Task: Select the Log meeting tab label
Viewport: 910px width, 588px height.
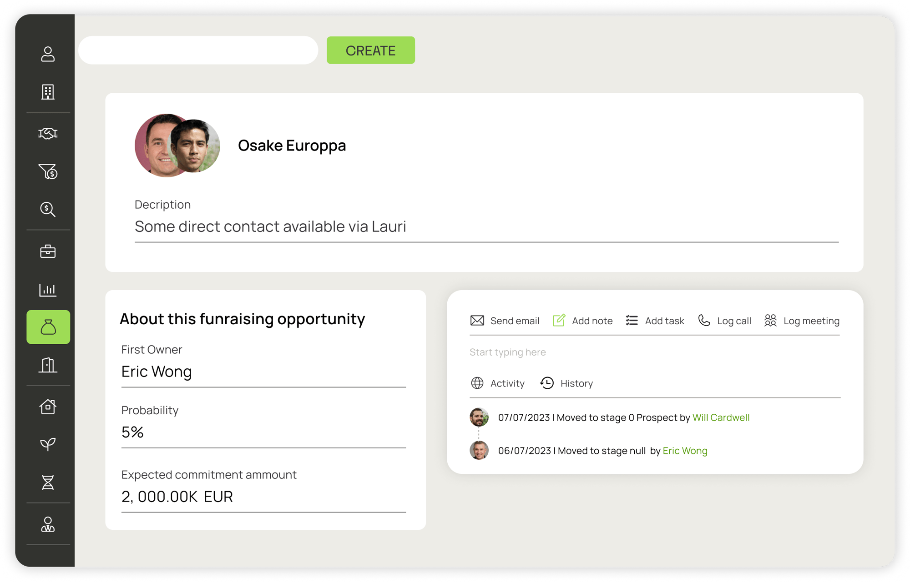Action: click(811, 321)
